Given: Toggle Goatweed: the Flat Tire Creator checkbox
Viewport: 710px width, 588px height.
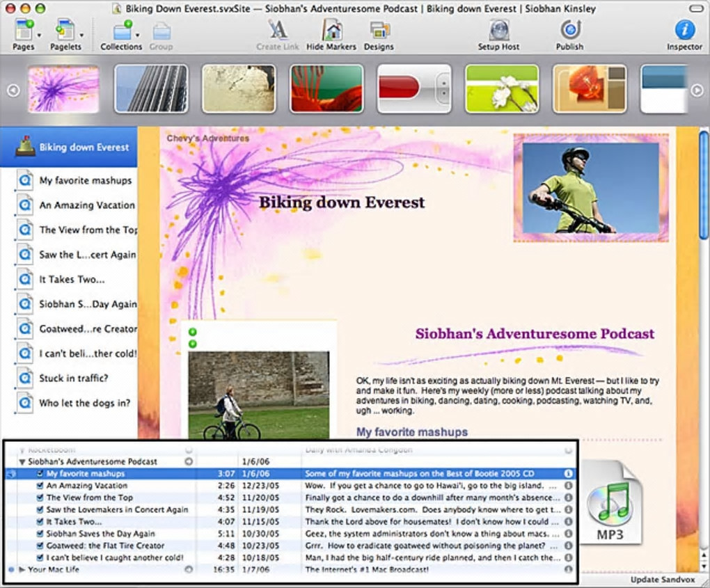Looking at the screenshot, I should coord(40,546).
